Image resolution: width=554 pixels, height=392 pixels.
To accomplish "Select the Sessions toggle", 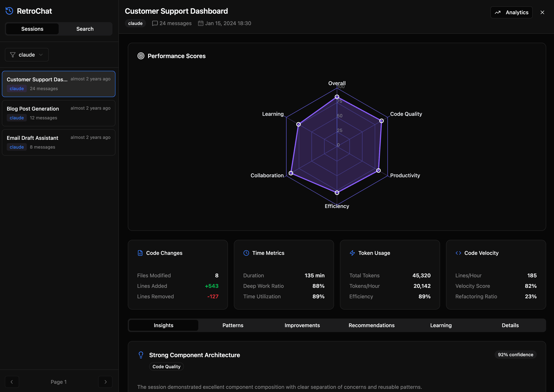I will click(x=32, y=29).
